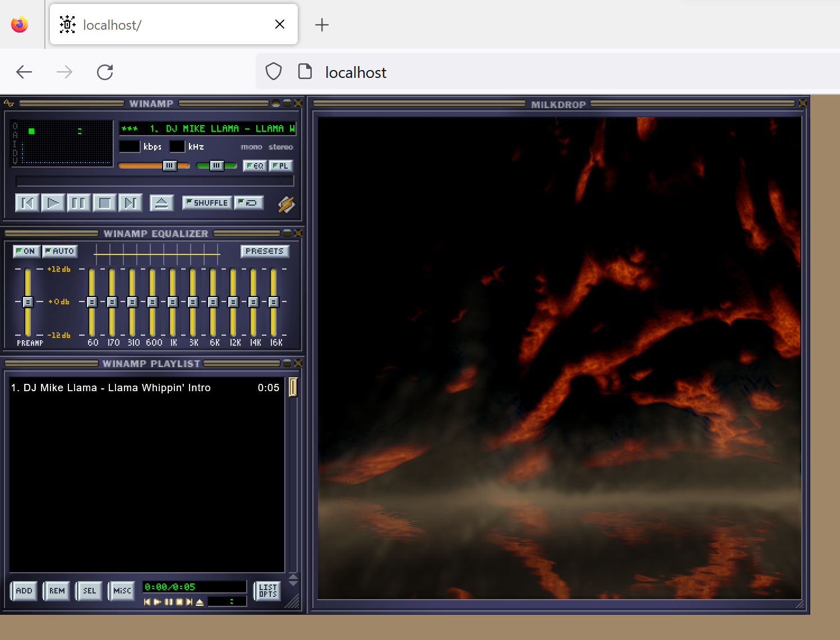Image resolution: width=840 pixels, height=640 pixels.
Task: Click the browser address bar showing localhost
Action: [547, 72]
